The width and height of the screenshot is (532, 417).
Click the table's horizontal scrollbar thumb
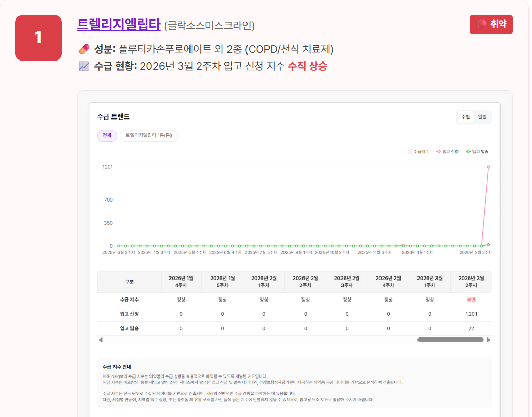tap(450, 340)
